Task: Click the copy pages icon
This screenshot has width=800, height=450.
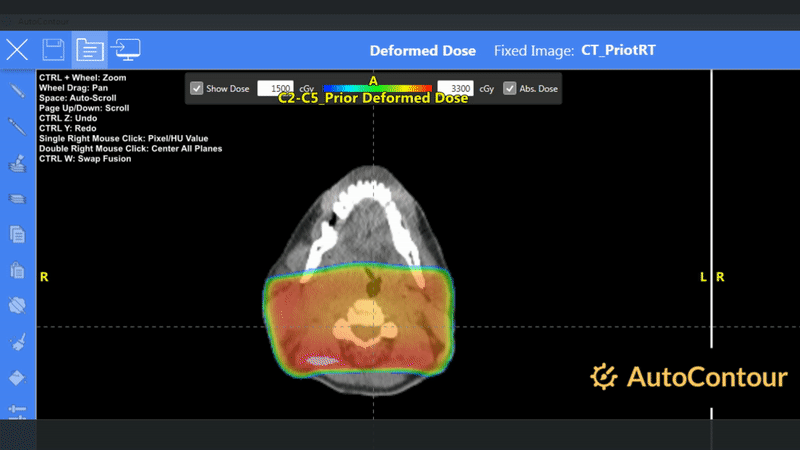Action: (x=17, y=235)
